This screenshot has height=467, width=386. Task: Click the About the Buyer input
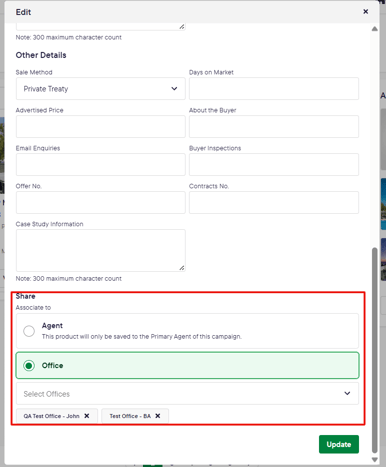pos(274,127)
